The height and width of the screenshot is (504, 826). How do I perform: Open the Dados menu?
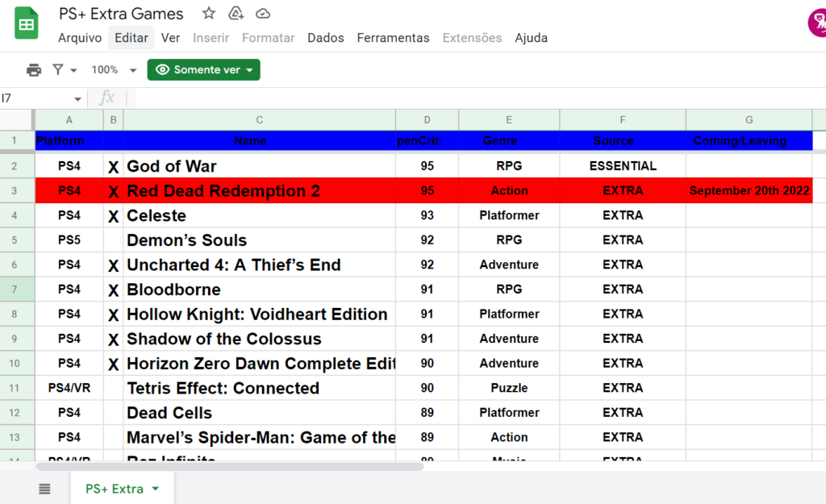coord(325,38)
